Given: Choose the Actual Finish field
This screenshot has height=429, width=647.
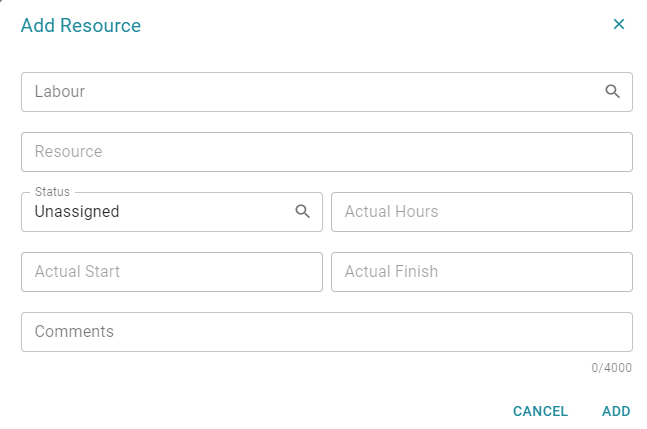Looking at the screenshot, I should pos(482,272).
